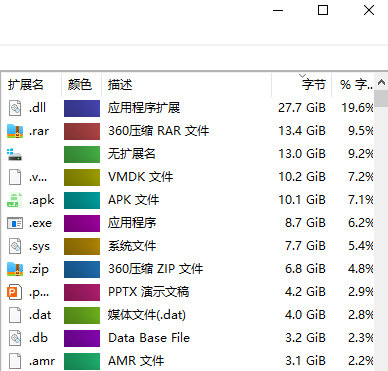Select the VMDK 文件 description

[x=141, y=177]
